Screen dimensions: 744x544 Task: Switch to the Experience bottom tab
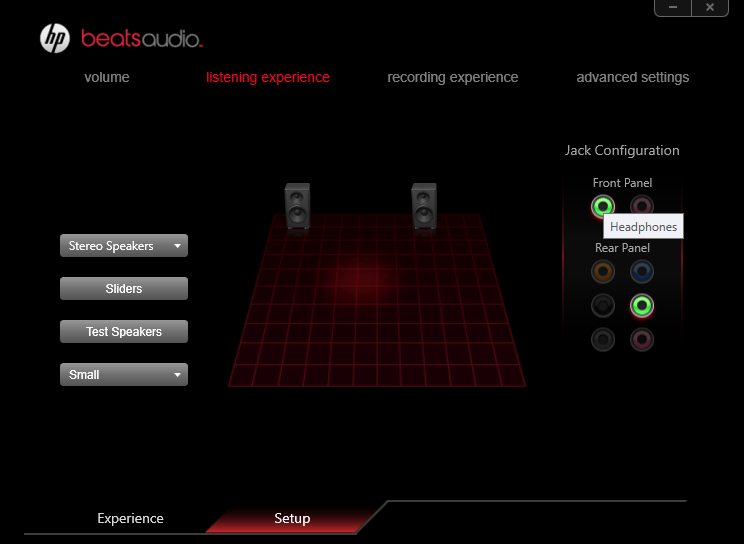[130, 518]
